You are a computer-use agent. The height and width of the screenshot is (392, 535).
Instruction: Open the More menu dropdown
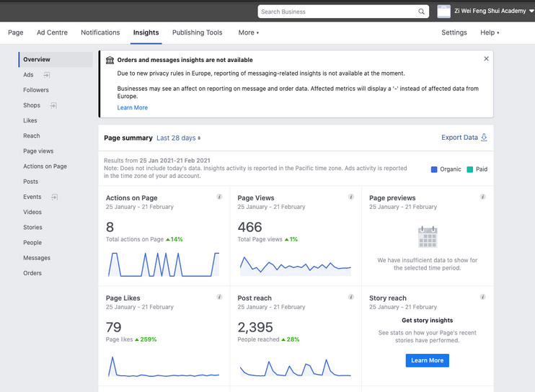point(249,32)
